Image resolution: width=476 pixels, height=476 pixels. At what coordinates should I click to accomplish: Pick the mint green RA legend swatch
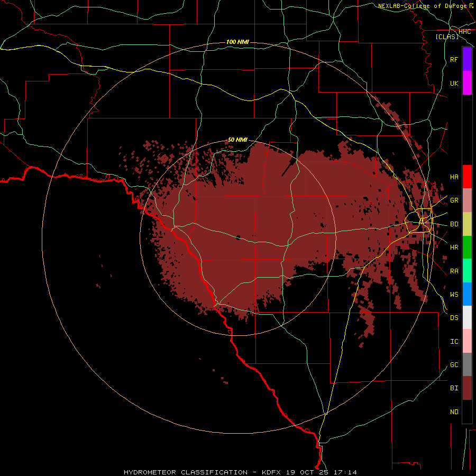(467, 270)
